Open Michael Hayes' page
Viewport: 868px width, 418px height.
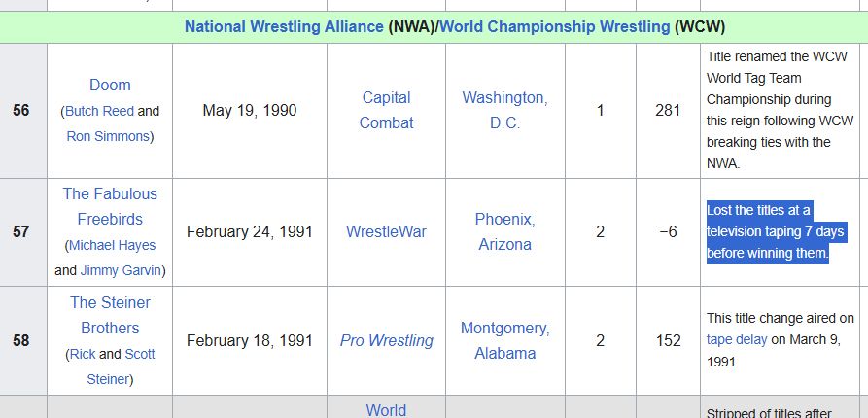[112, 245]
